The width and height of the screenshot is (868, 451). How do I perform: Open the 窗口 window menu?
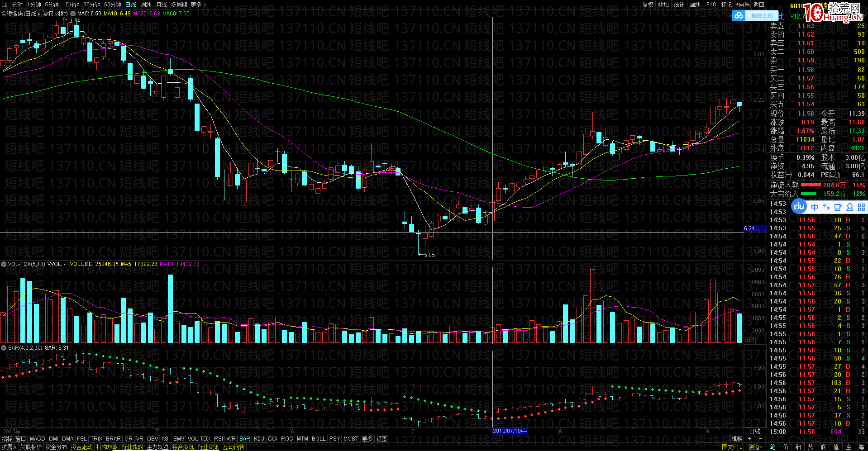click(x=21, y=439)
